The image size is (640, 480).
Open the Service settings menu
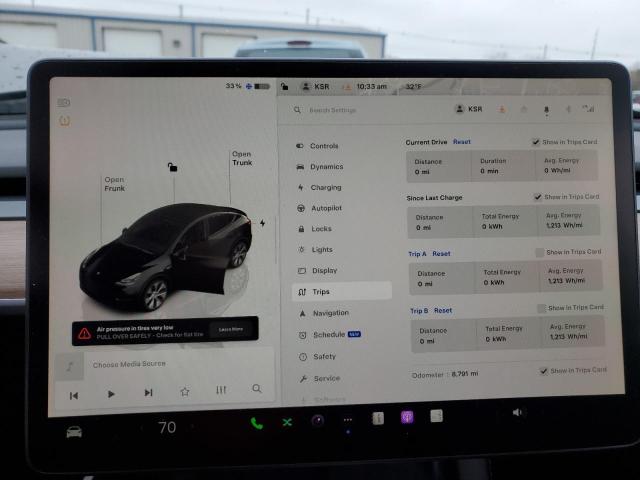coord(320,379)
